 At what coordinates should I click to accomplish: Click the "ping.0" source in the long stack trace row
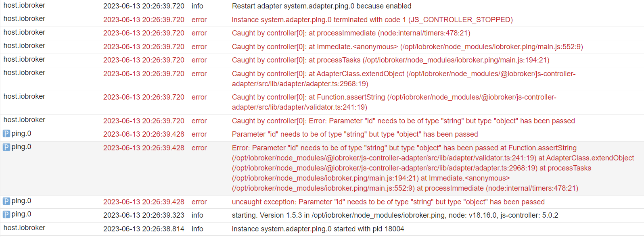tap(21, 147)
